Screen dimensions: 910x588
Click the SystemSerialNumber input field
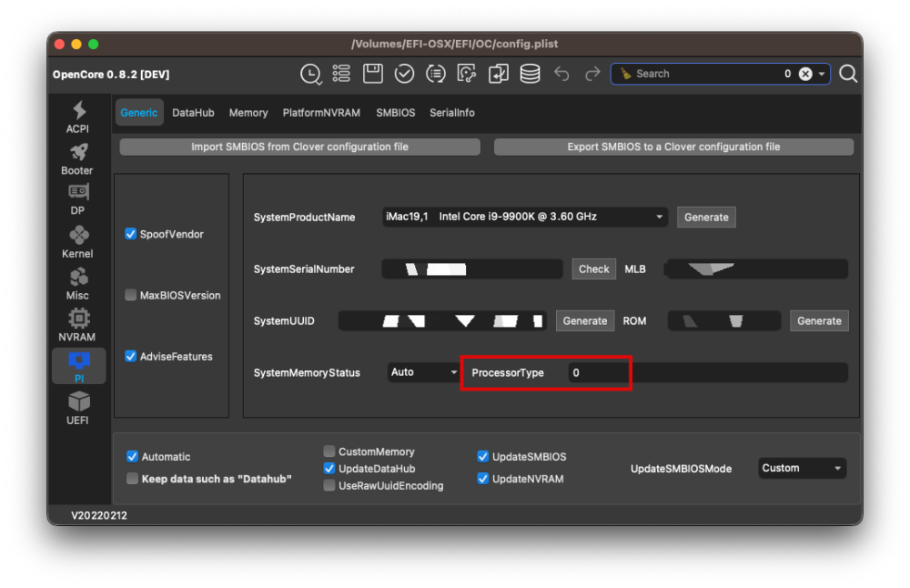(471, 269)
